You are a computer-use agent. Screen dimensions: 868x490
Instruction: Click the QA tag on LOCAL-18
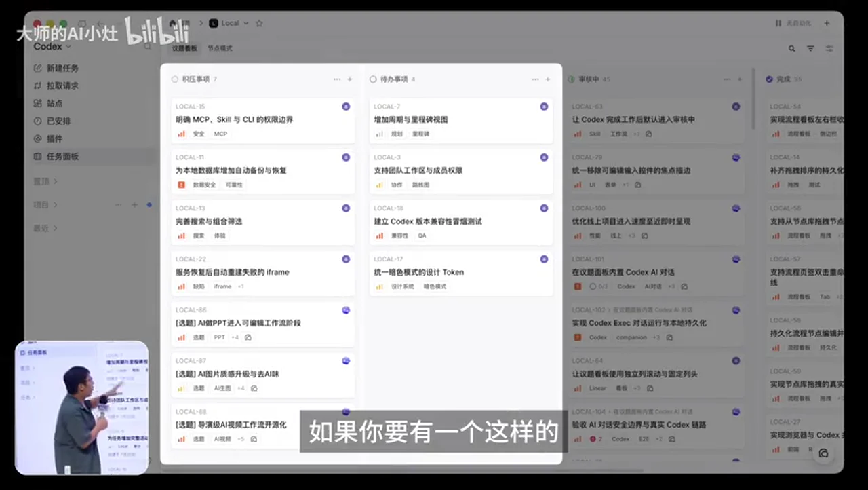(x=422, y=235)
